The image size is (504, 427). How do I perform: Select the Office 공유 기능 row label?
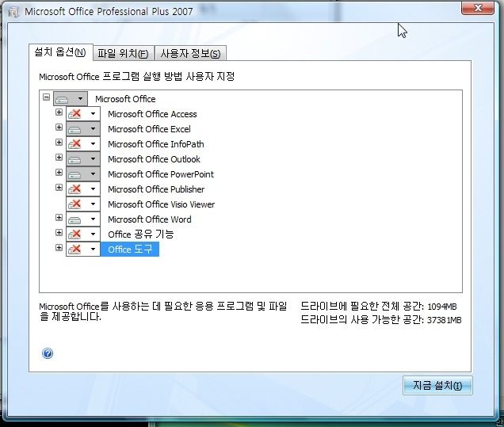141,234
